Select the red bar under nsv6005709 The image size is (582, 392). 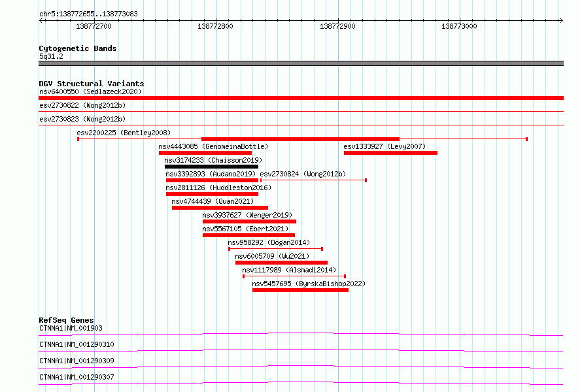281,263
